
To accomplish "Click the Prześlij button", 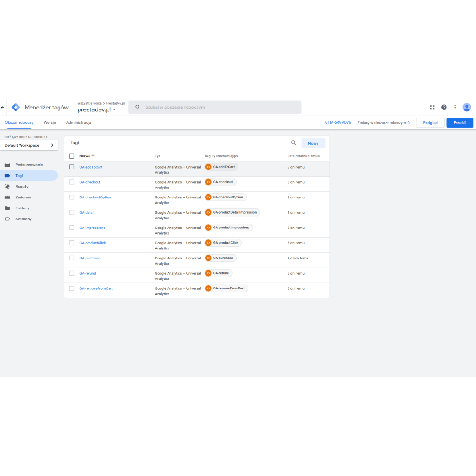I will click(460, 123).
